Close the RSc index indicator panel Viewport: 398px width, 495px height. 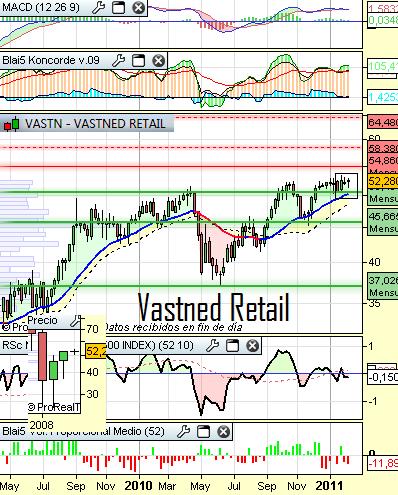tap(252, 346)
